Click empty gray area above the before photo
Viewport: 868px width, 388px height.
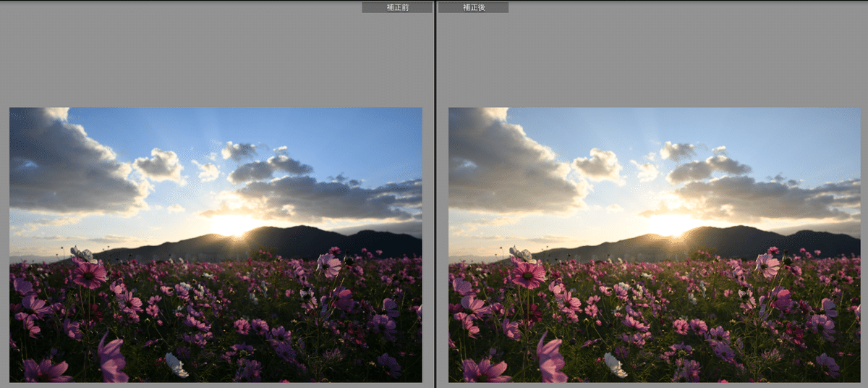(x=217, y=58)
